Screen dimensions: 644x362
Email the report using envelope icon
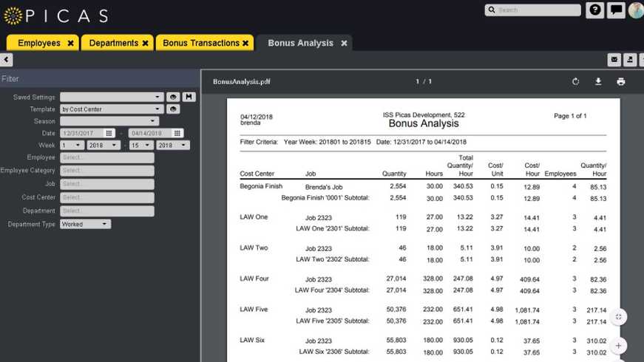click(x=614, y=60)
